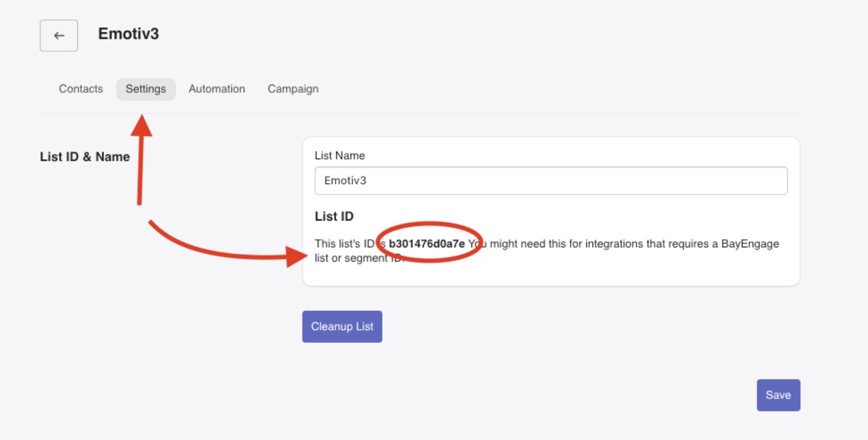This screenshot has height=440, width=868.
Task: Click inside the List Name input field
Action: click(x=550, y=180)
